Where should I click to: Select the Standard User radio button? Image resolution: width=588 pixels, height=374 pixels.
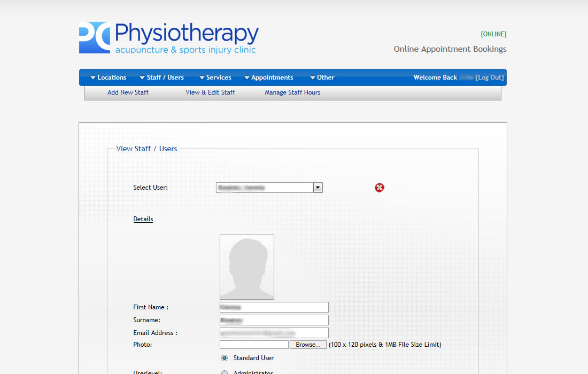point(225,358)
